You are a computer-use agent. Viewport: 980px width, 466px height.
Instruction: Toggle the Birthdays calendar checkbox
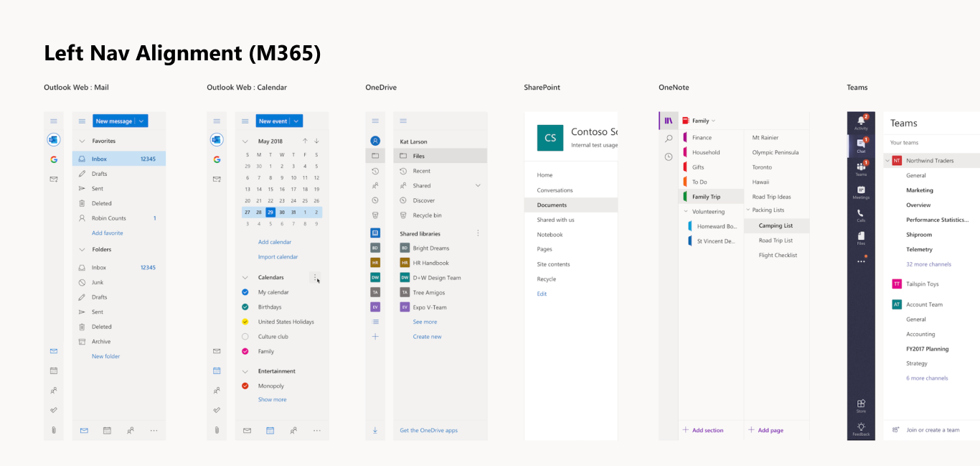(245, 307)
